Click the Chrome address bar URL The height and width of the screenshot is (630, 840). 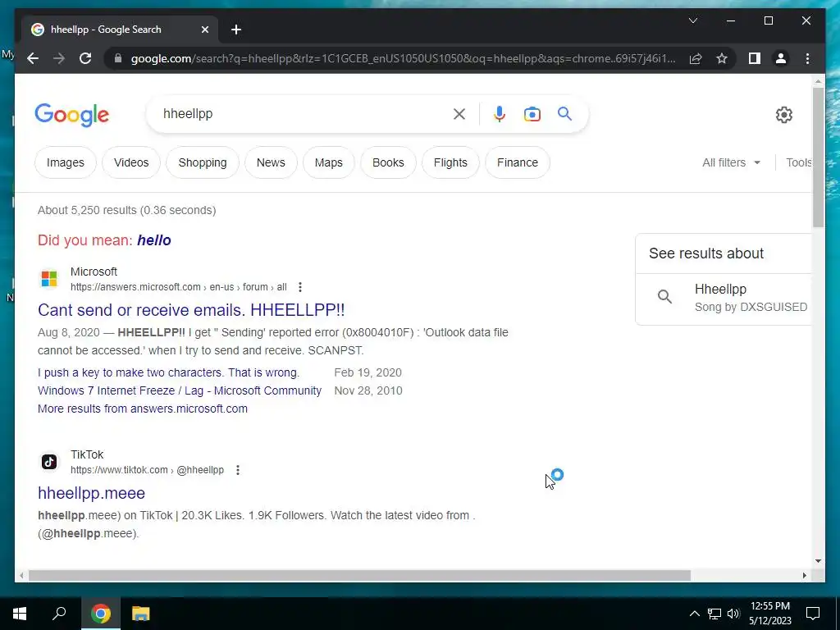(403, 58)
